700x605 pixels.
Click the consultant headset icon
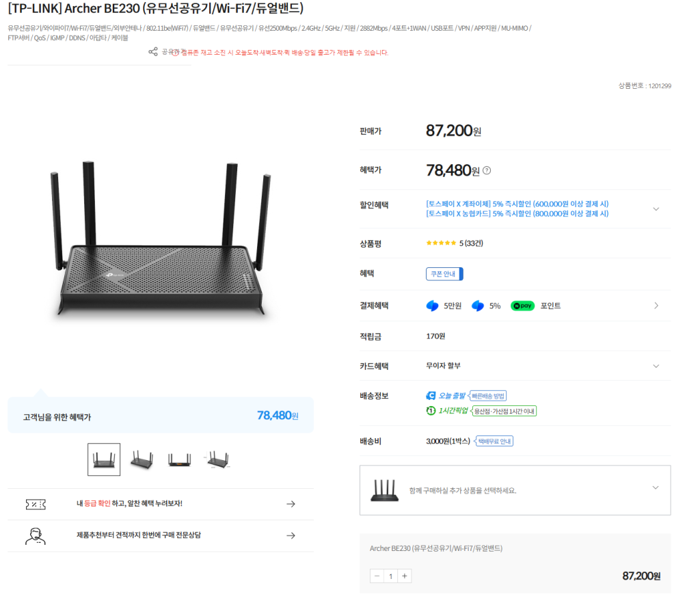click(x=36, y=535)
